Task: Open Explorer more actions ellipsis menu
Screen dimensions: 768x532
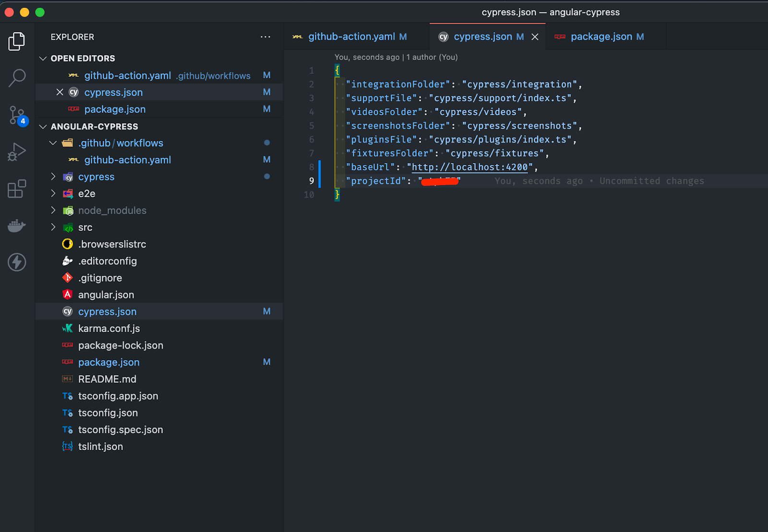Action: tap(265, 37)
